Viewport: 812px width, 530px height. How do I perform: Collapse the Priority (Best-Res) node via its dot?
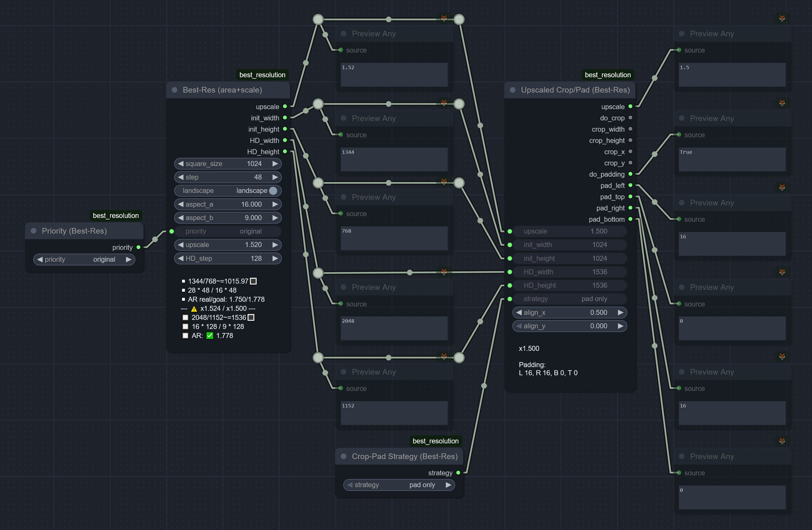[x=33, y=231]
